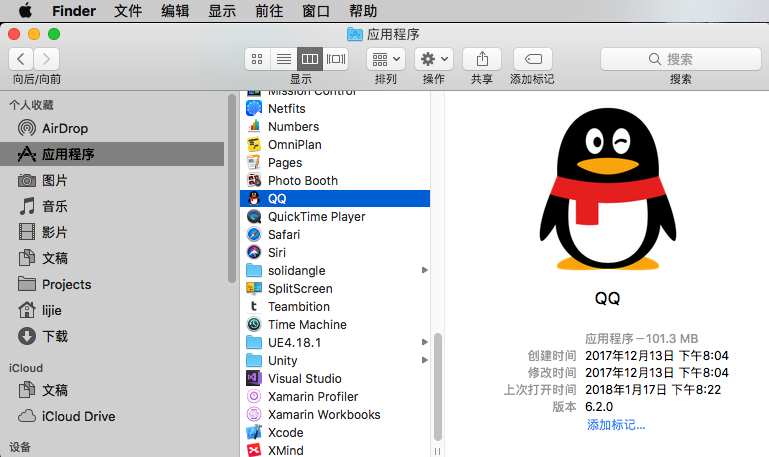Viewport: 769px width, 457px height.
Task: Select Pages app in the list
Action: point(335,163)
